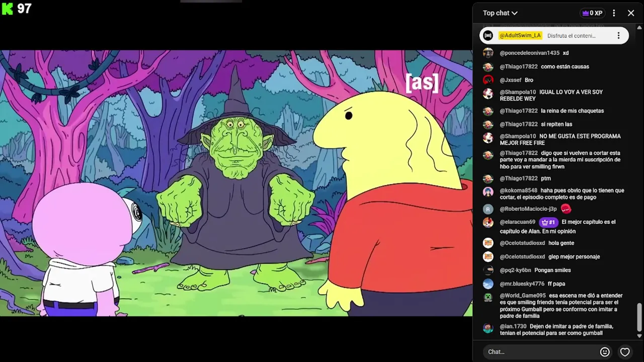The image size is (644, 362).
Task: Click the pinned @AdultSwim_LA username
Action: click(520, 36)
